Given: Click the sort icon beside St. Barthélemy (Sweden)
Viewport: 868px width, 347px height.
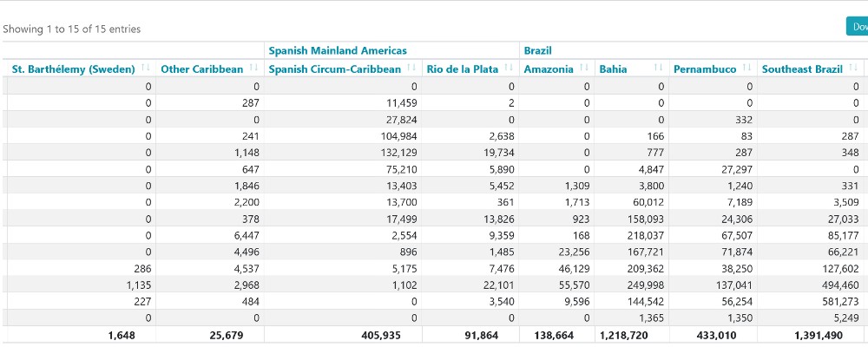Looking at the screenshot, I should (x=146, y=69).
